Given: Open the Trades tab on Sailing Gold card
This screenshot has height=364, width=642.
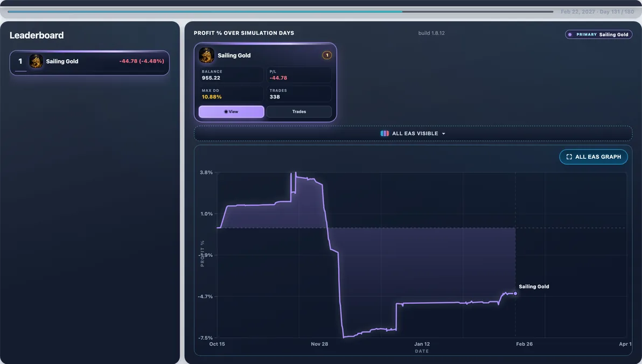Looking at the screenshot, I should coord(299,112).
